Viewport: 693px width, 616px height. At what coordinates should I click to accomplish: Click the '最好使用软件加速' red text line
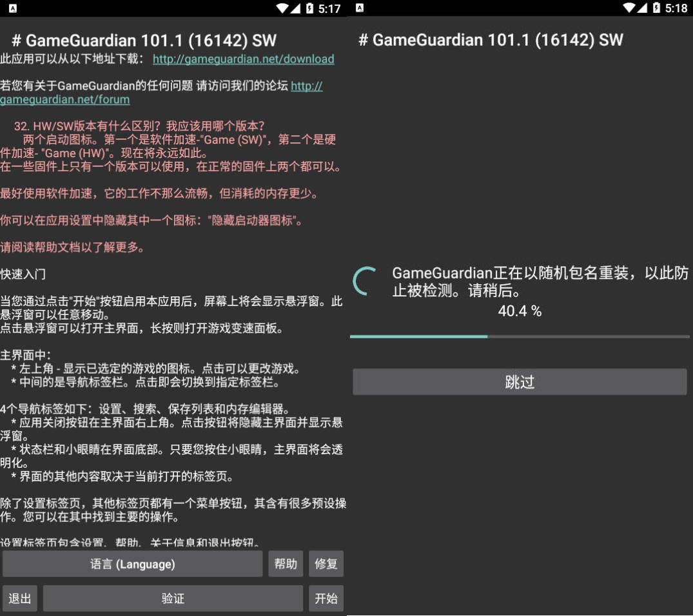click(x=160, y=193)
